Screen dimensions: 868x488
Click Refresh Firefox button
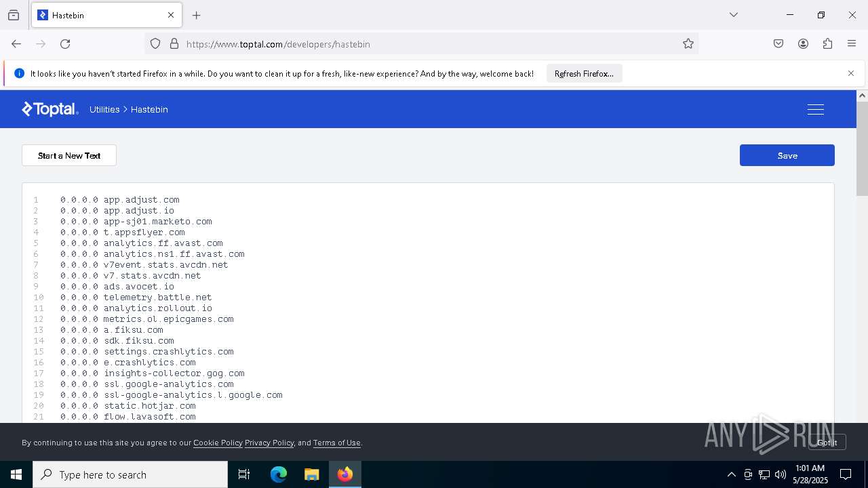point(584,73)
